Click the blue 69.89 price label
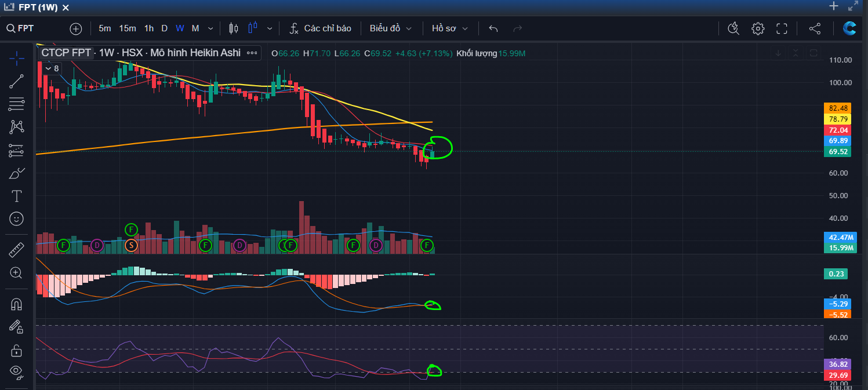The image size is (868, 390). [838, 141]
